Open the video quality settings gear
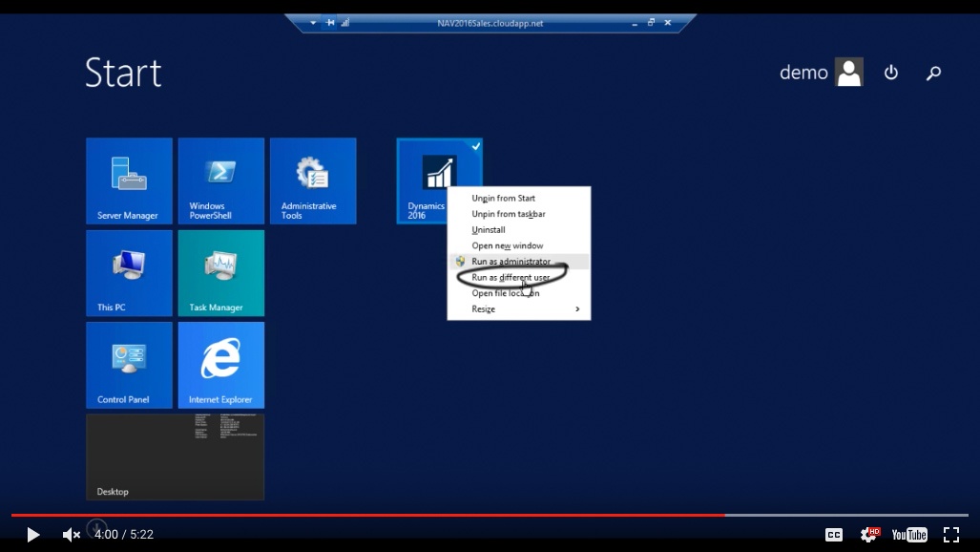 point(868,535)
